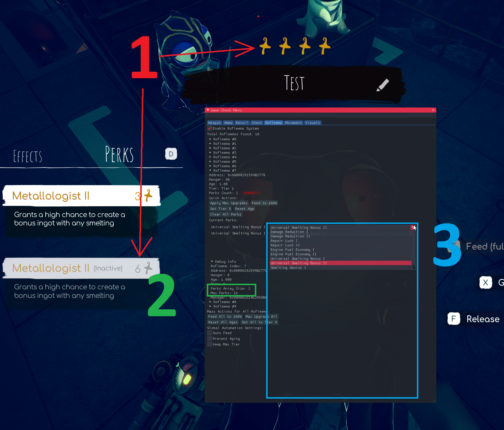
Task: Select the Metallologist II (Inactive) perk card
Action: pos(81,268)
